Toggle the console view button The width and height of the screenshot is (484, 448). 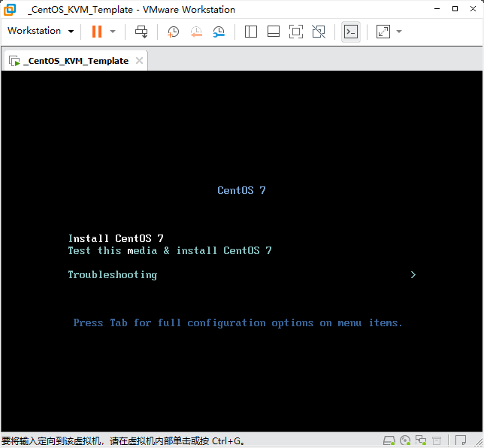pyautogui.click(x=351, y=32)
